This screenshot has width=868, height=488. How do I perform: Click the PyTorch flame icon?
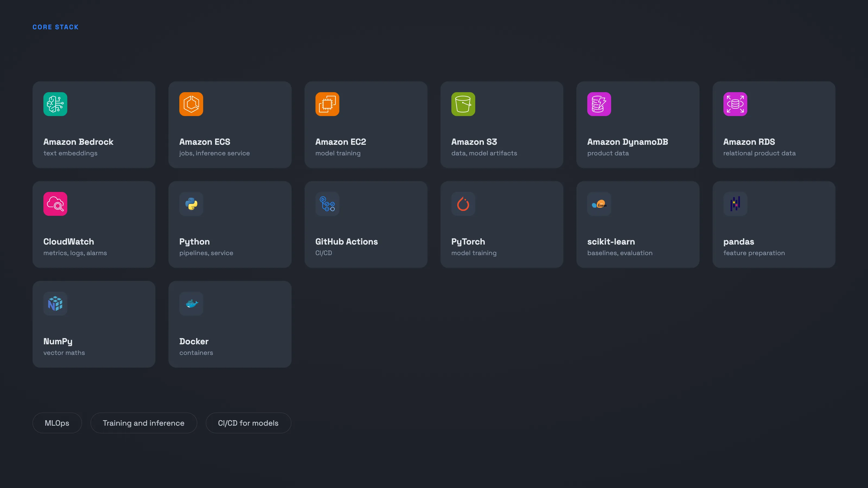[463, 204]
